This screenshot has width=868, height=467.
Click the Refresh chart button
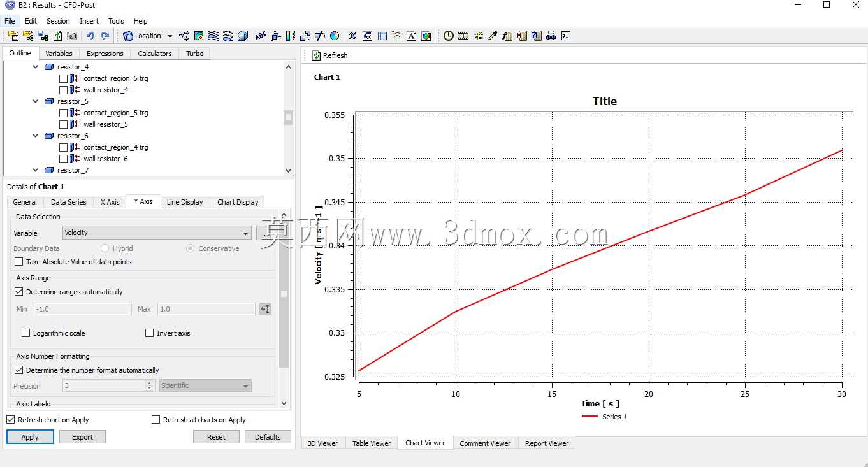tap(329, 55)
